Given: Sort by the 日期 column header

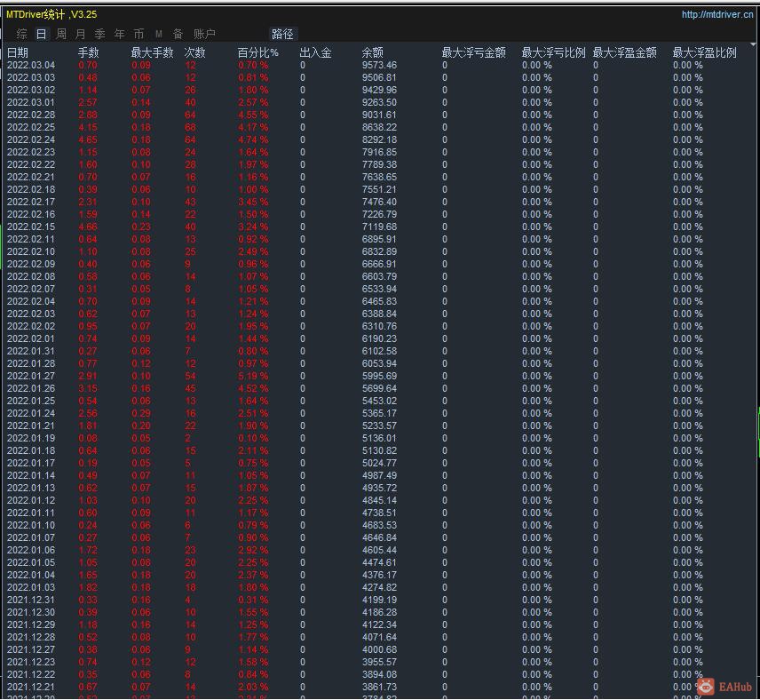Looking at the screenshot, I should (18, 52).
